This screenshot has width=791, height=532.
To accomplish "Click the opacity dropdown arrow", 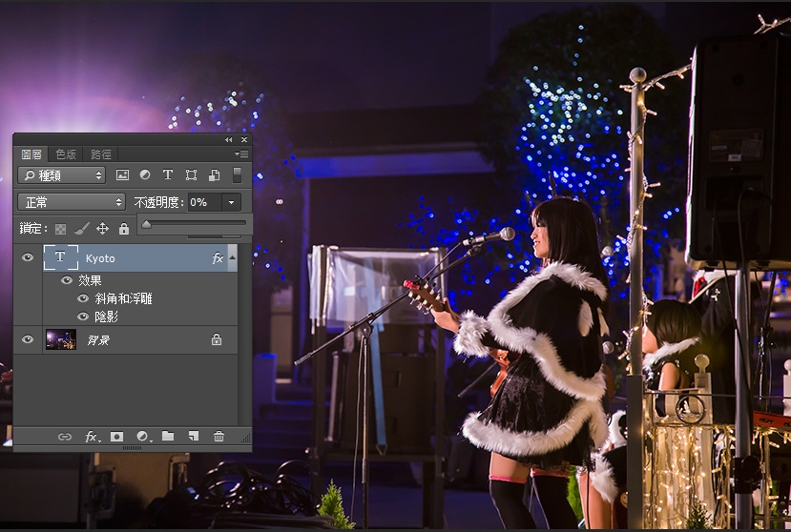I will point(231,202).
